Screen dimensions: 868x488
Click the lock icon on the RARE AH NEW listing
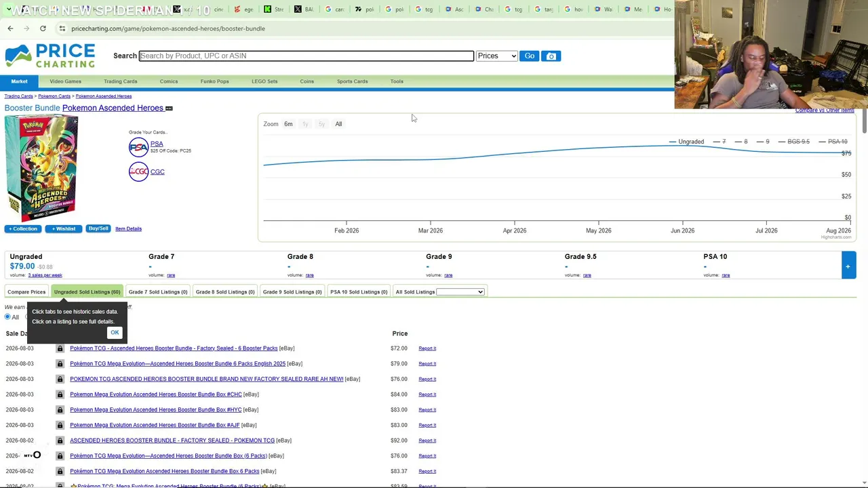click(60, 379)
